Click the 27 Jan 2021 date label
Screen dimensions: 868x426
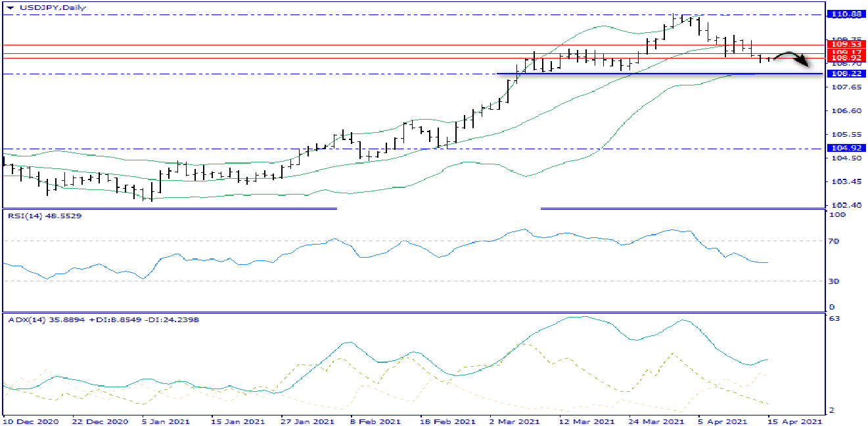pyautogui.click(x=308, y=420)
